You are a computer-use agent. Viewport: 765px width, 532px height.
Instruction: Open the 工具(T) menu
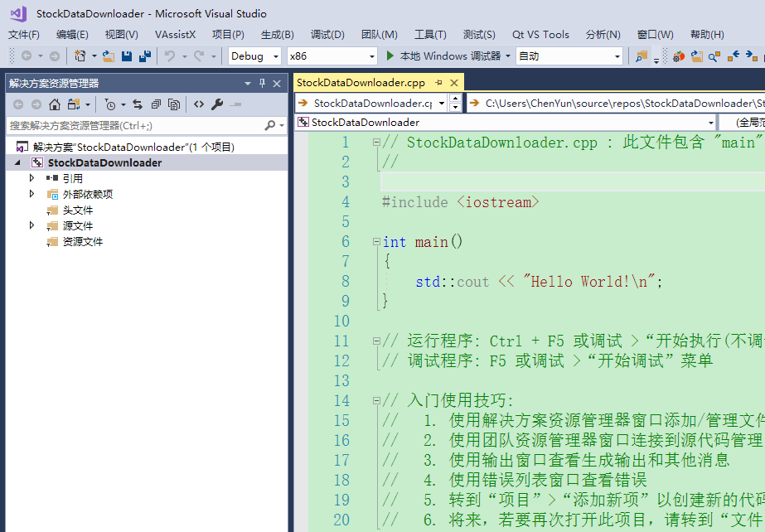click(x=430, y=35)
